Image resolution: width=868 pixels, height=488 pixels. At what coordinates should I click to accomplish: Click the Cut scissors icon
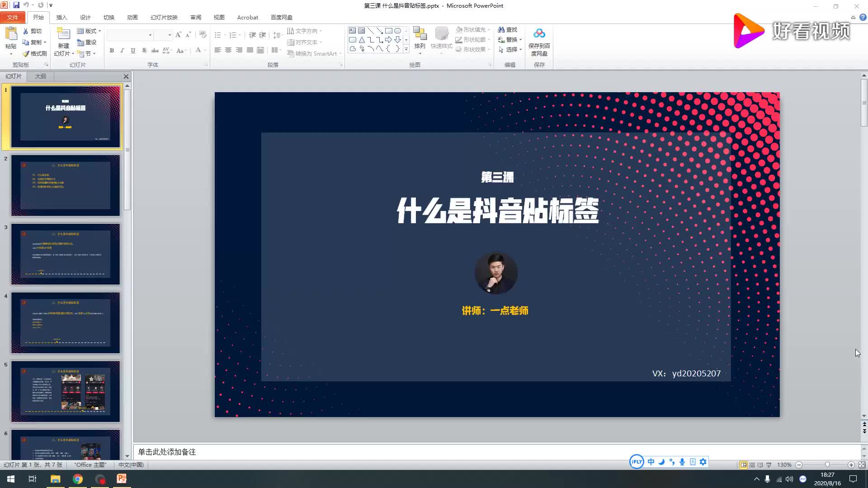pos(26,31)
